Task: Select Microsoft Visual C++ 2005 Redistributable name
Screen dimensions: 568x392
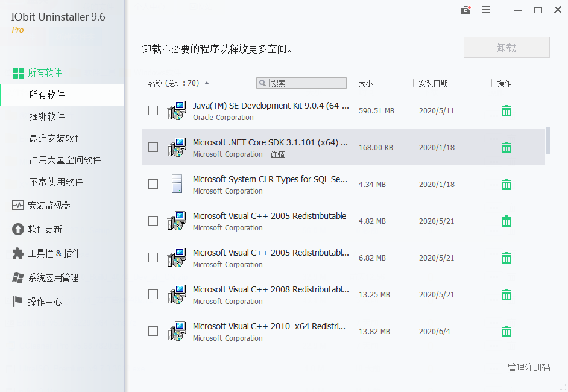Action: (270, 216)
